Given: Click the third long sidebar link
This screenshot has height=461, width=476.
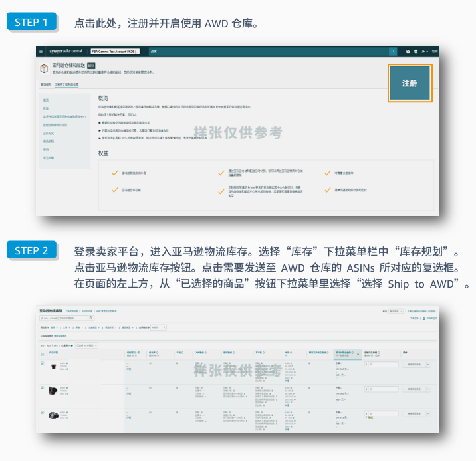Looking at the screenshot, I should pyautogui.click(x=64, y=116).
